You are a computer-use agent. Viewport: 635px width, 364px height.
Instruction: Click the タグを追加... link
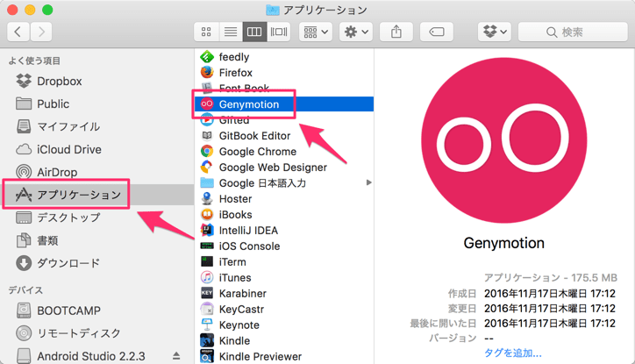(x=513, y=353)
